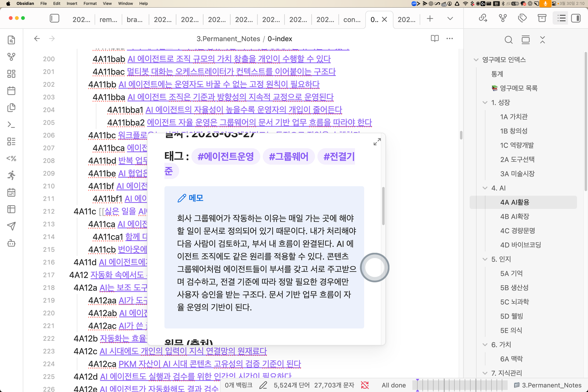Open link 'PKM 자산이 AI 시대 콘텐츠 고유성의 검증 기준이 된다'
This screenshot has width=588, height=392.
coord(209,364)
